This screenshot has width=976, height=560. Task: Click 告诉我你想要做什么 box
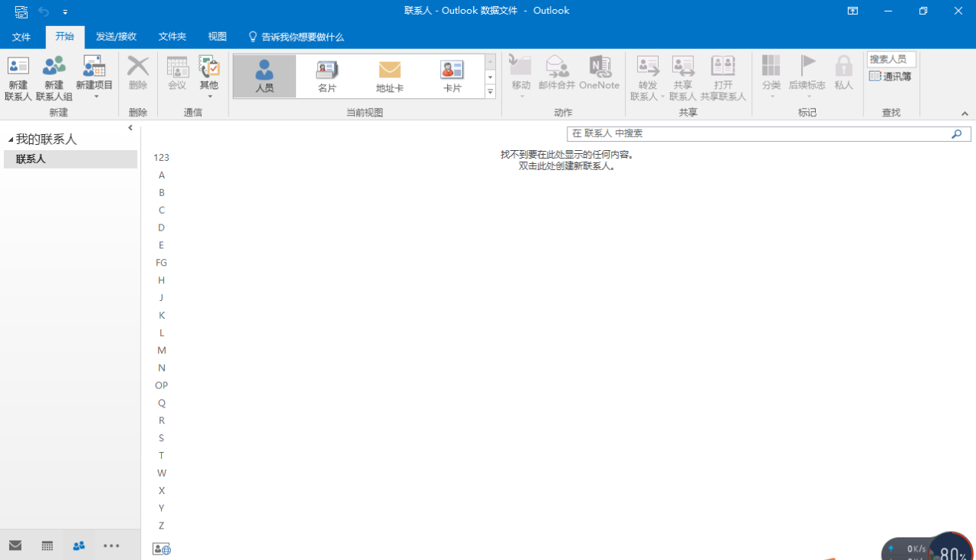(297, 37)
